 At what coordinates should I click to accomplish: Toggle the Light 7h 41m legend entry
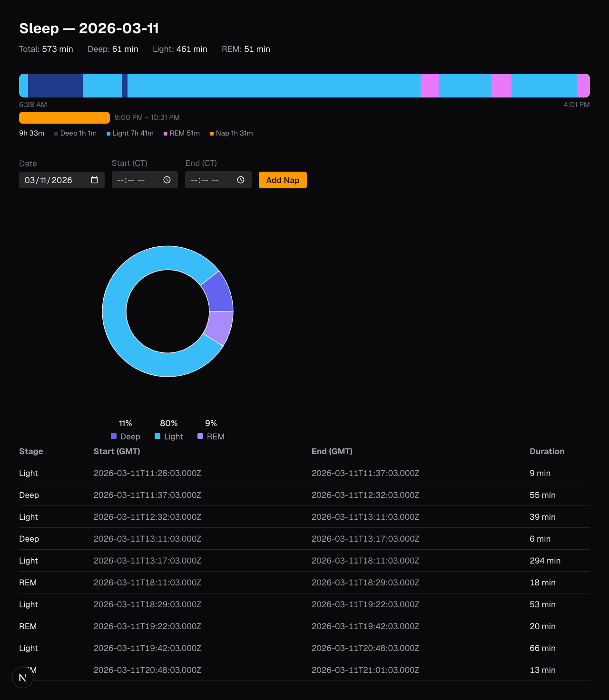(x=129, y=134)
